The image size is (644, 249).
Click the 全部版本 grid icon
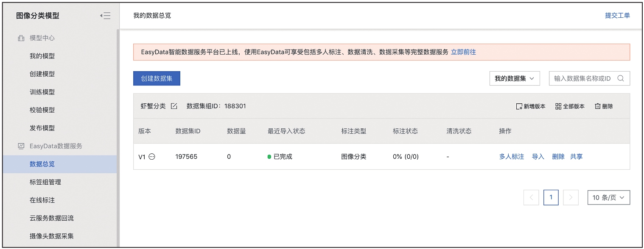558,106
